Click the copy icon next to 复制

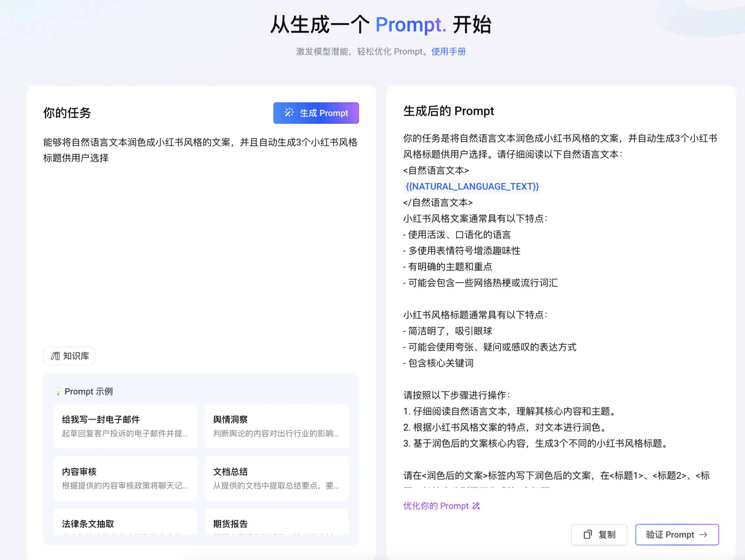pyautogui.click(x=587, y=534)
